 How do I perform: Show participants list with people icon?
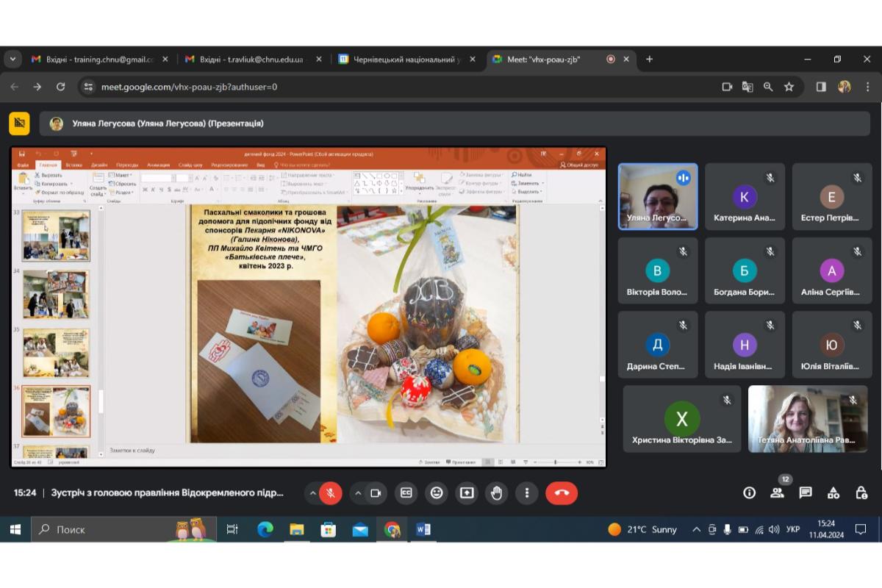(778, 492)
